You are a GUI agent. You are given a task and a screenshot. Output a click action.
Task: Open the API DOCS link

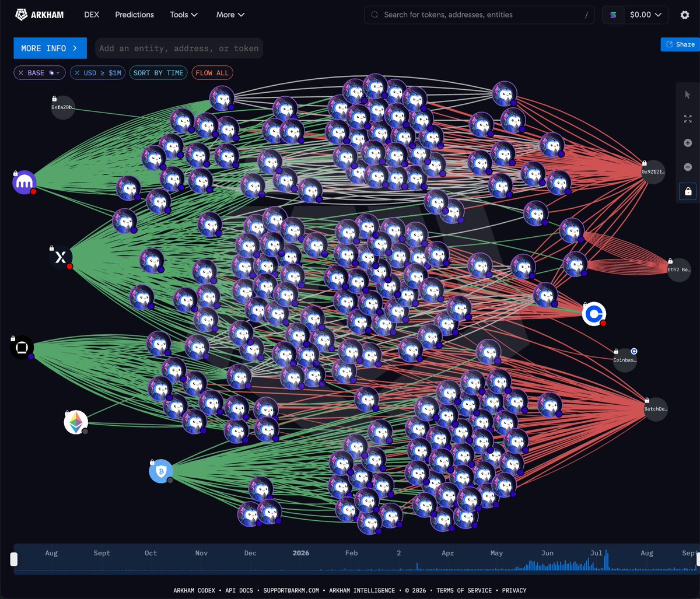(239, 590)
